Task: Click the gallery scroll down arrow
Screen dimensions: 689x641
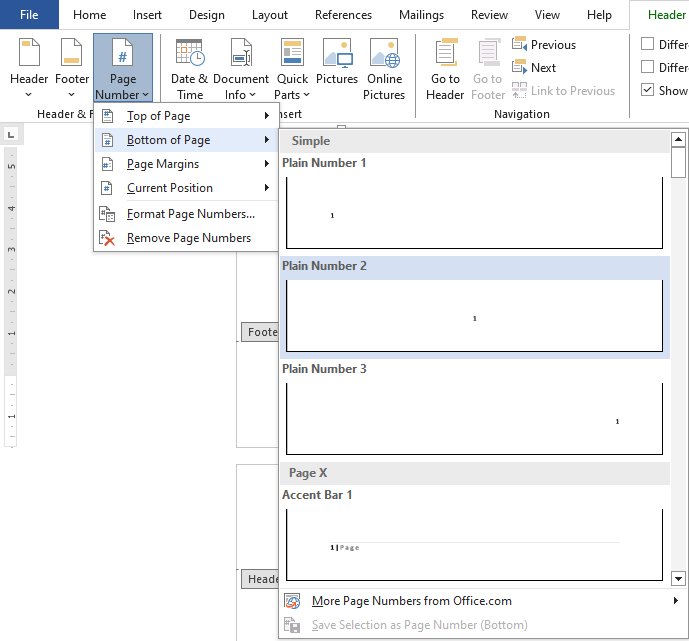Action: 678,579
